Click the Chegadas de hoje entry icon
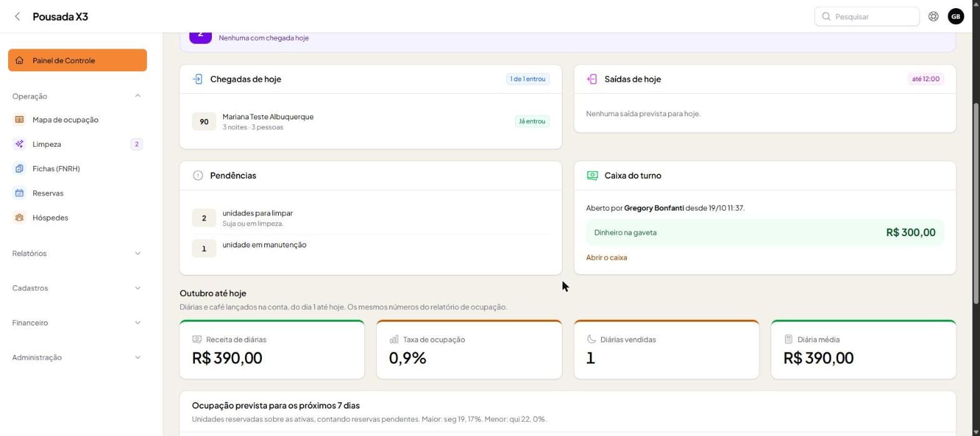This screenshot has height=436, width=980. coord(197,79)
